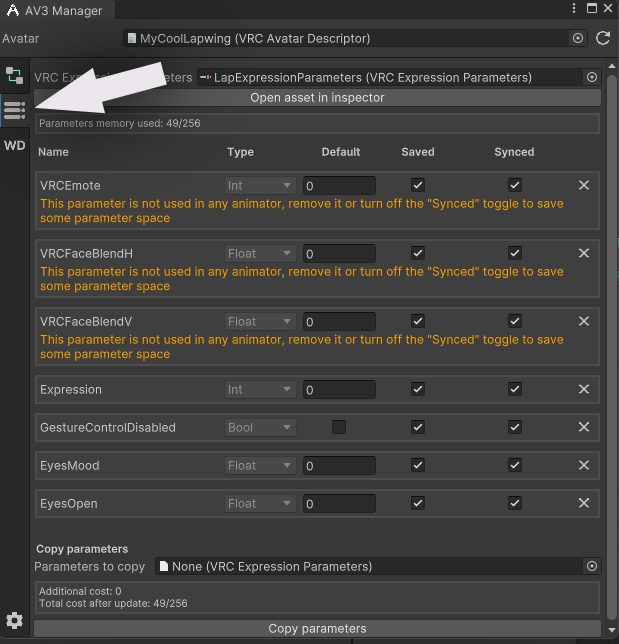Maximize the AV3 Manager window
619x644 pixels.
pos(592,8)
